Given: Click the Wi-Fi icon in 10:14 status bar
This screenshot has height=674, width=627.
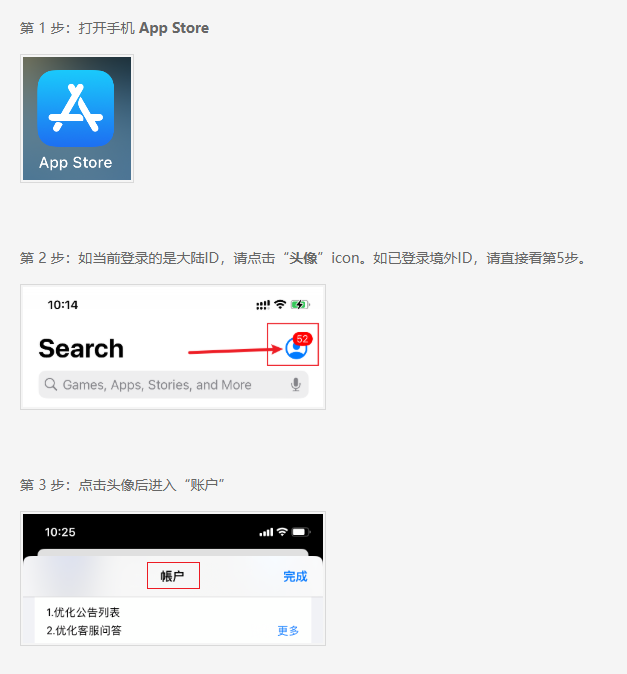Looking at the screenshot, I should pyautogui.click(x=280, y=304).
